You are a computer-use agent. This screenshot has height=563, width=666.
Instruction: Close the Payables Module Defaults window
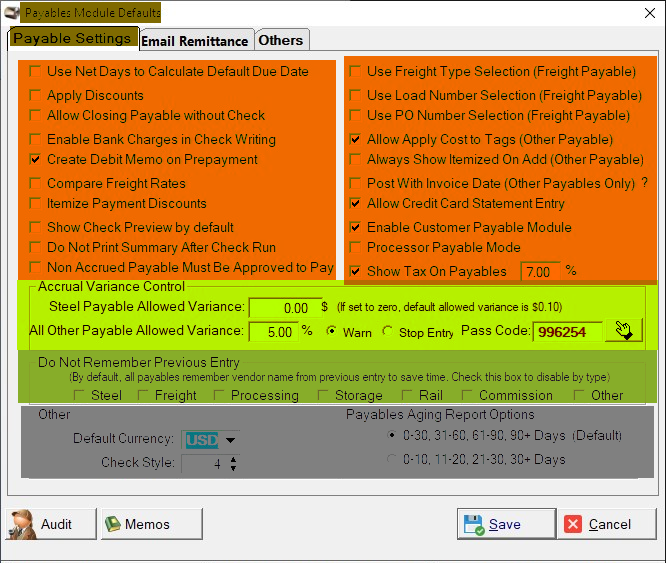(x=649, y=13)
